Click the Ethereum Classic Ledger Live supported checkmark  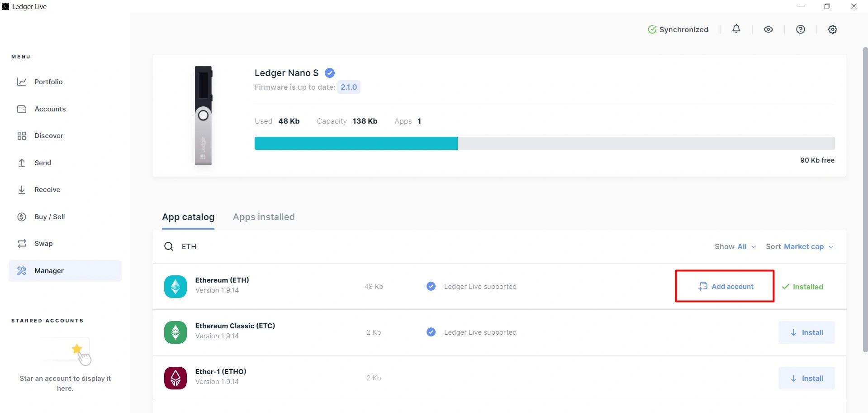click(x=431, y=332)
